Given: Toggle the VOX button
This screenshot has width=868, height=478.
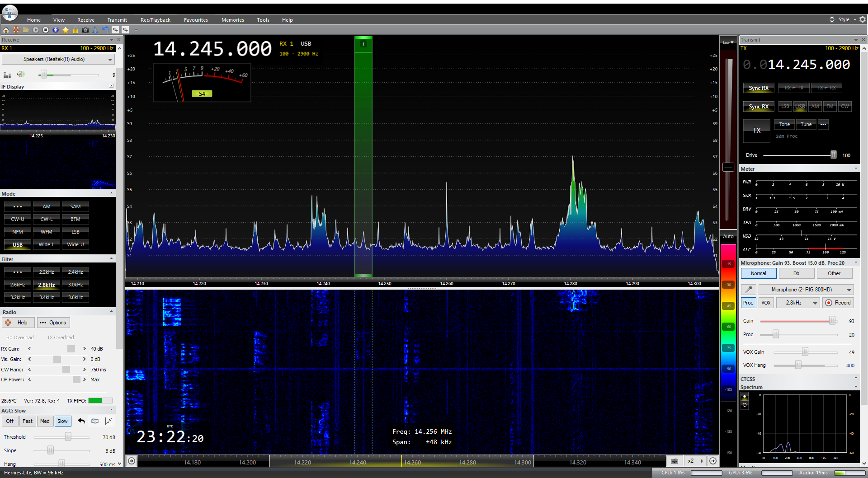Looking at the screenshot, I should pos(766,303).
